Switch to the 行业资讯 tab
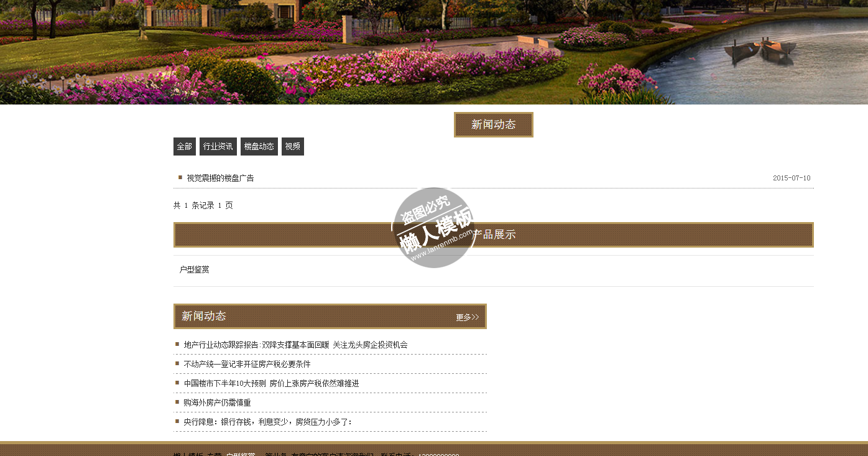The height and width of the screenshot is (456, 868). point(218,147)
